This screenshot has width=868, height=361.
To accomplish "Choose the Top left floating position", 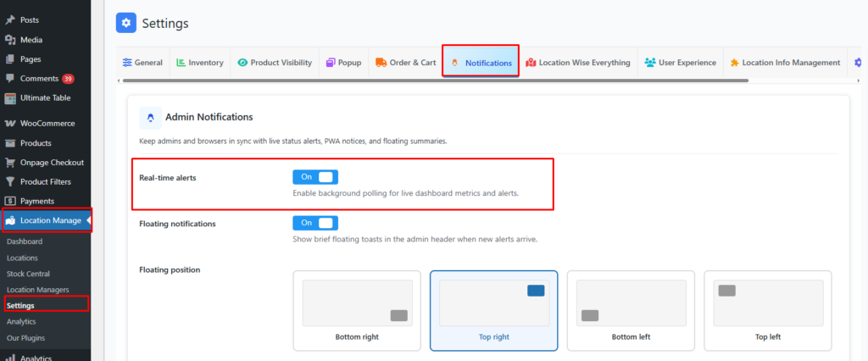I will (768, 310).
